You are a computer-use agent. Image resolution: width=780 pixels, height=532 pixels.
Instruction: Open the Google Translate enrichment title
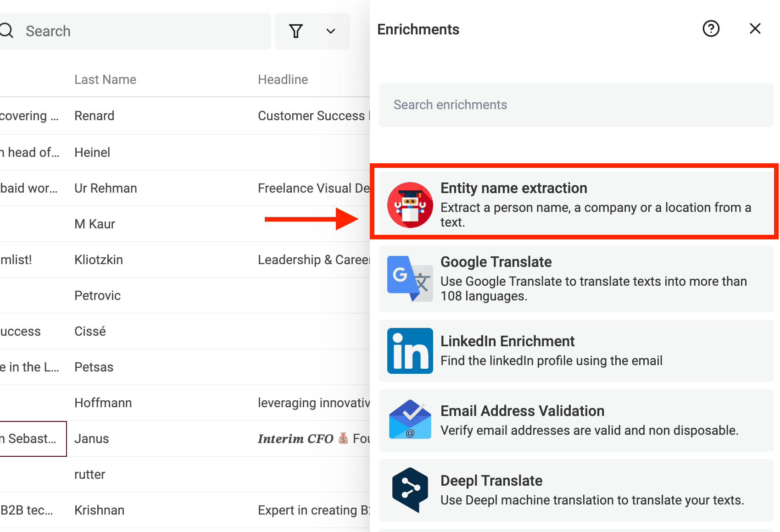point(496,262)
